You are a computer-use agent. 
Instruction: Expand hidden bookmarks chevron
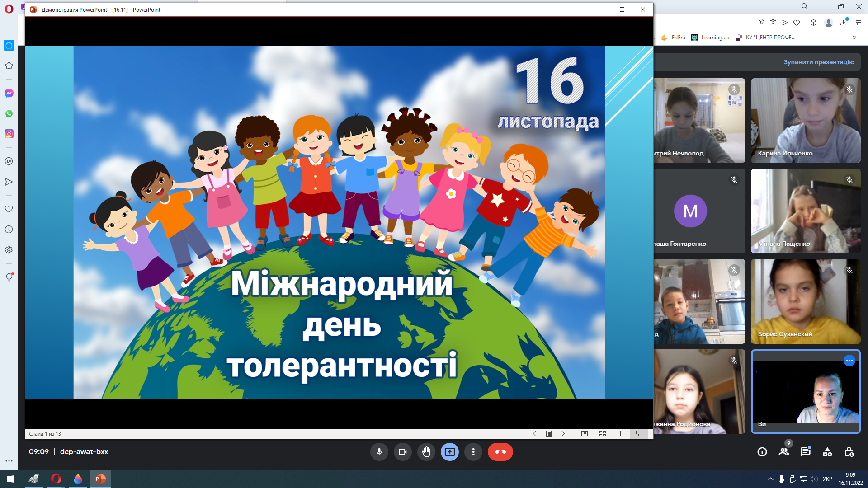click(x=854, y=38)
